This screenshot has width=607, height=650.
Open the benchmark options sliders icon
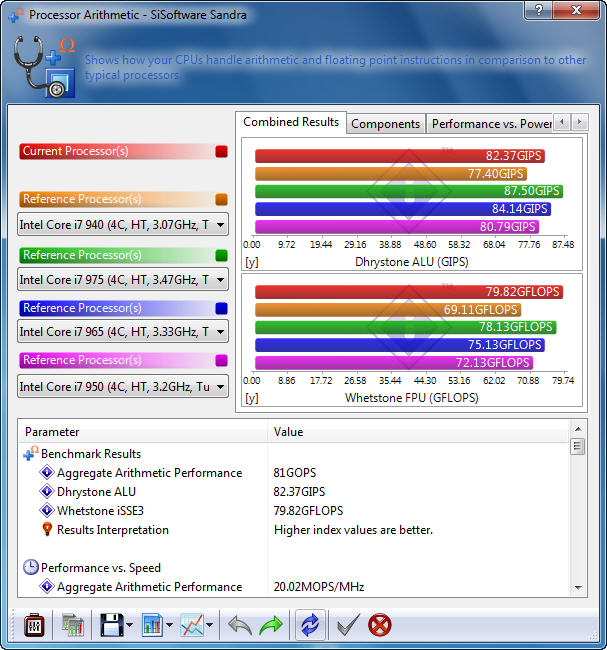pyautogui.click(x=34, y=625)
